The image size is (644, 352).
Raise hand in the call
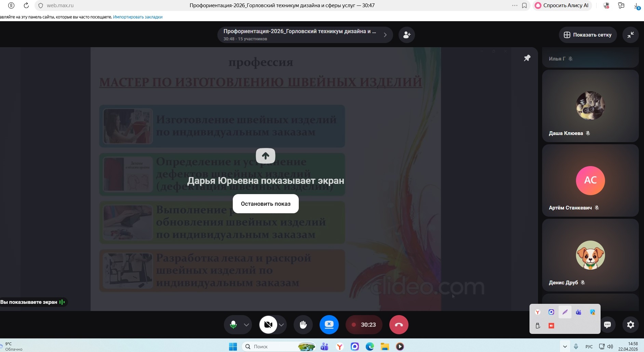pos(303,325)
